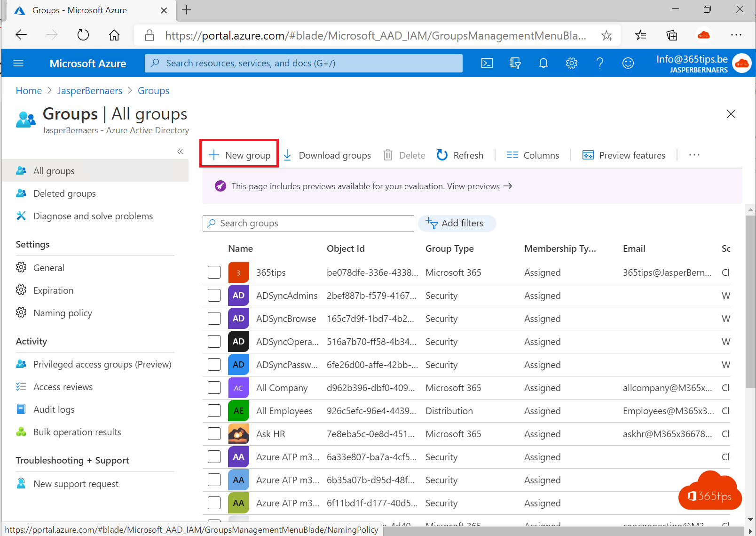The height and width of the screenshot is (536, 756).
Task: Click the favorites star in the address bar
Action: [x=607, y=35]
